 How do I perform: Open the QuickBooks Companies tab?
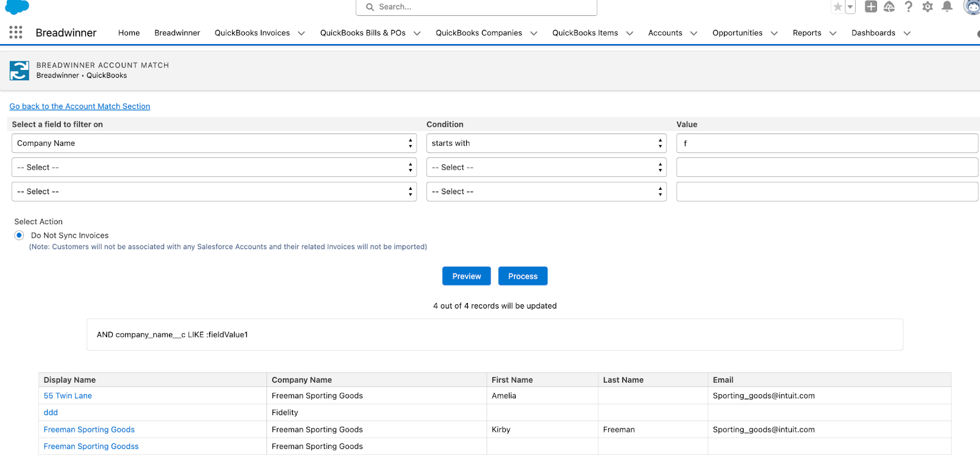coord(479,33)
